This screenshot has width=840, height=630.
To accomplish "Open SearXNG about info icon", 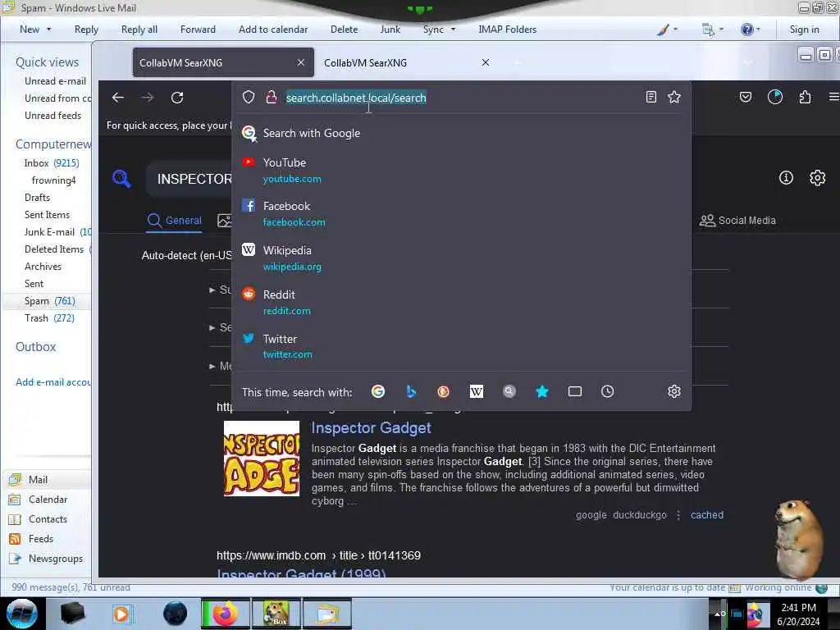I will click(x=786, y=178).
